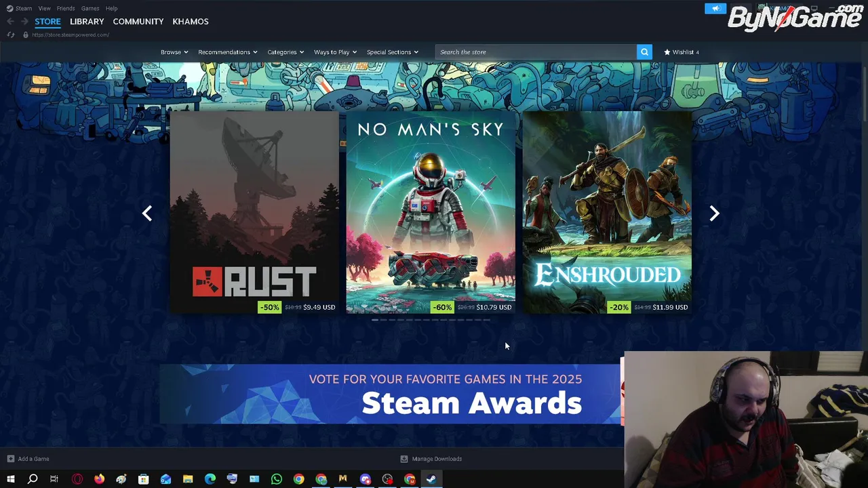Switch to Steam on the taskbar
The image size is (868, 488).
coord(431,479)
